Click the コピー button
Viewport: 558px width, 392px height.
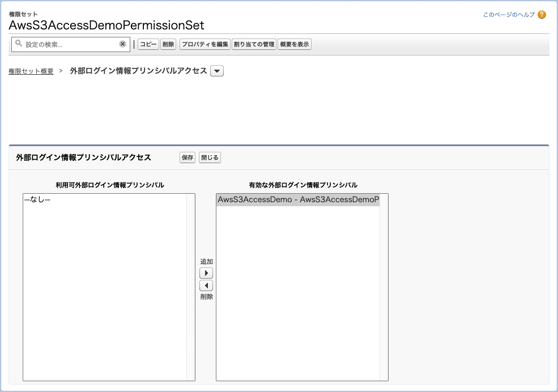click(148, 44)
